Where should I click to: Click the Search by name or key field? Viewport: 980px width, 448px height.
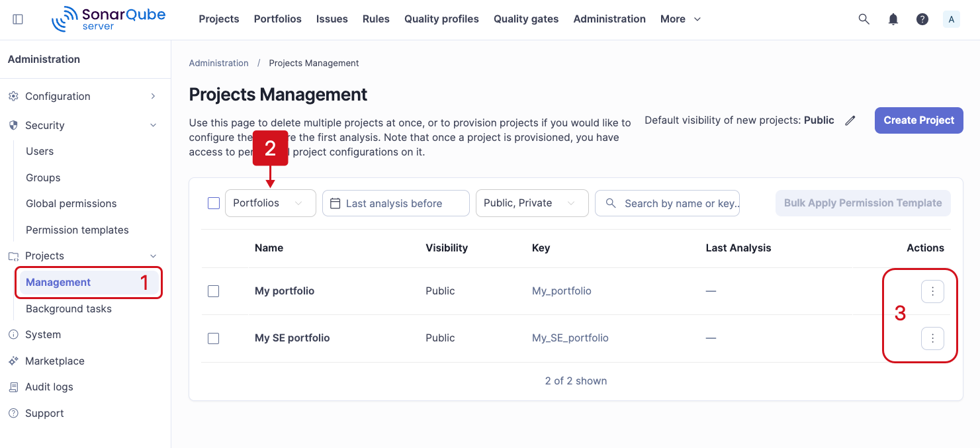[668, 203]
